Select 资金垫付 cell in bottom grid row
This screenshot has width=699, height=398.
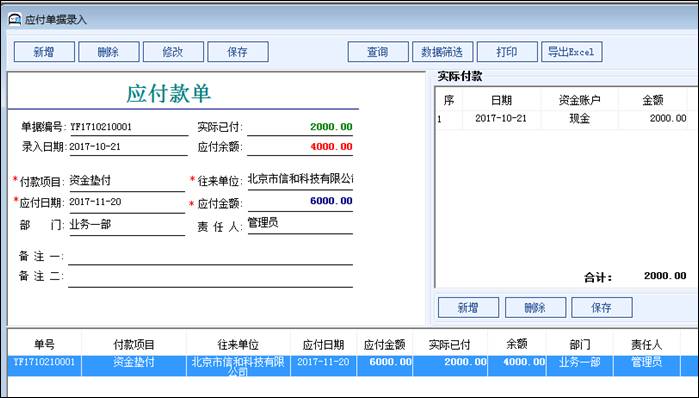pyautogui.click(x=134, y=366)
